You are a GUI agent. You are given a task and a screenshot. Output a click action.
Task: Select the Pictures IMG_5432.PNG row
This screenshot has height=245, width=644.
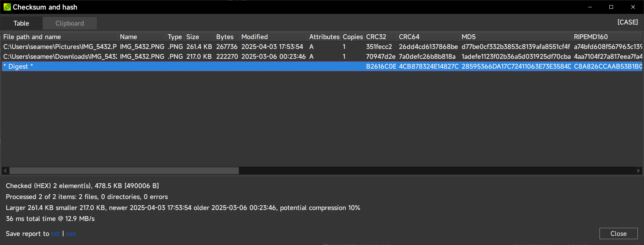click(x=322, y=47)
